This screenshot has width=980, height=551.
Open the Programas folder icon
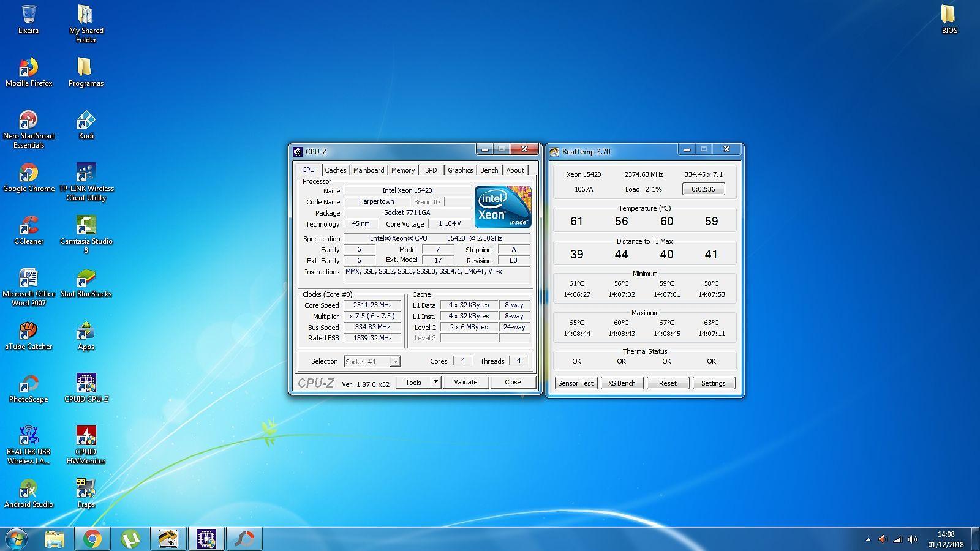coord(86,72)
